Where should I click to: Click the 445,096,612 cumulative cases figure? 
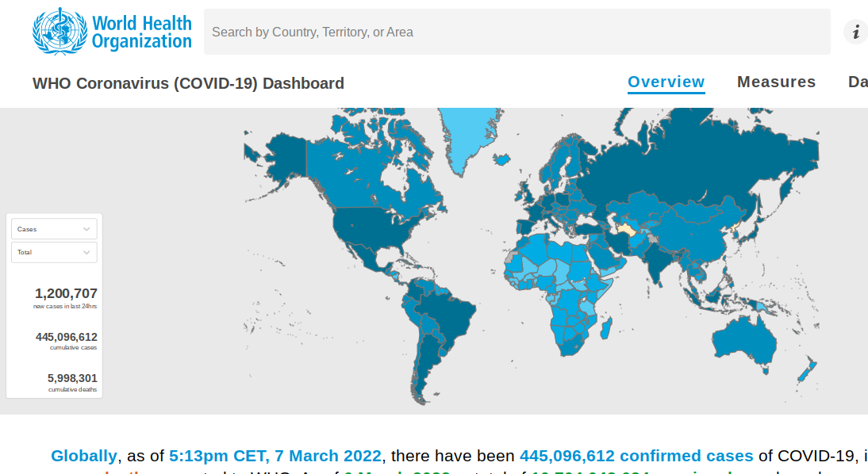[x=67, y=337]
